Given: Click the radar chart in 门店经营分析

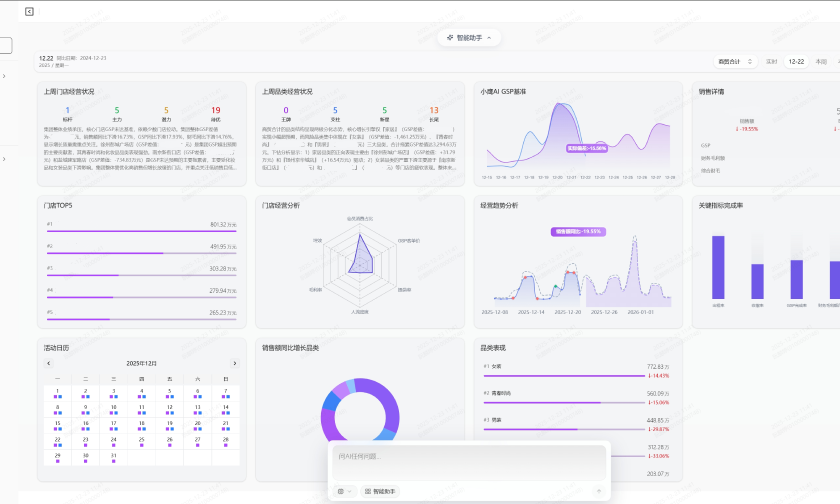Looking at the screenshot, I should [360, 257].
